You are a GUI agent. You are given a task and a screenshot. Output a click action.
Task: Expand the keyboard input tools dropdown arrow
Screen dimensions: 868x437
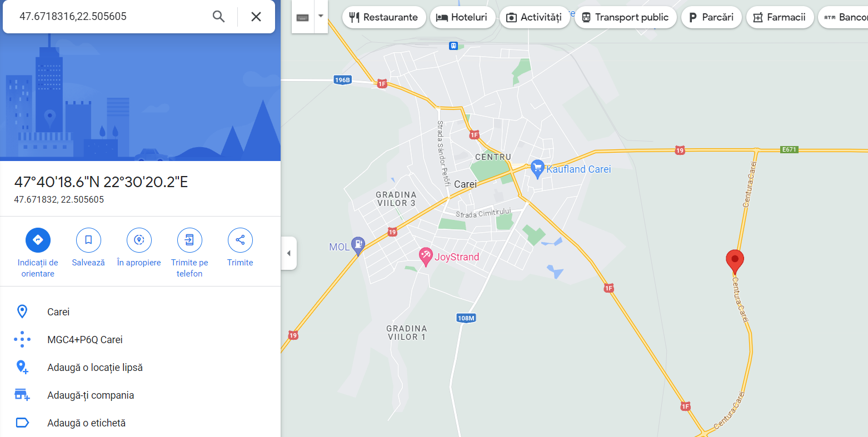tap(321, 17)
